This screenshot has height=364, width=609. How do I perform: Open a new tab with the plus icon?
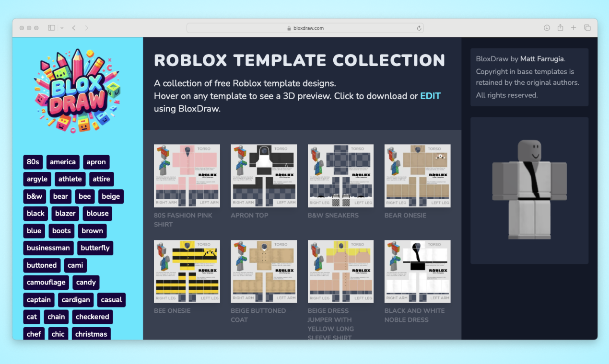pos(574,28)
